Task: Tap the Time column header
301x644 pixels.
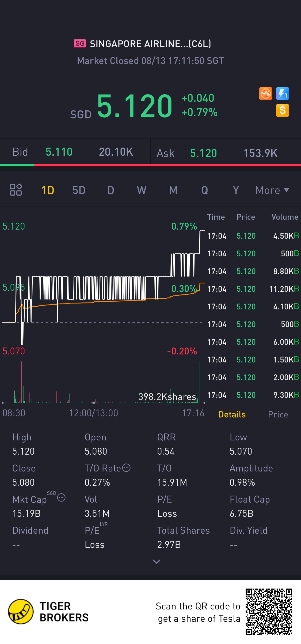Action: [x=216, y=217]
